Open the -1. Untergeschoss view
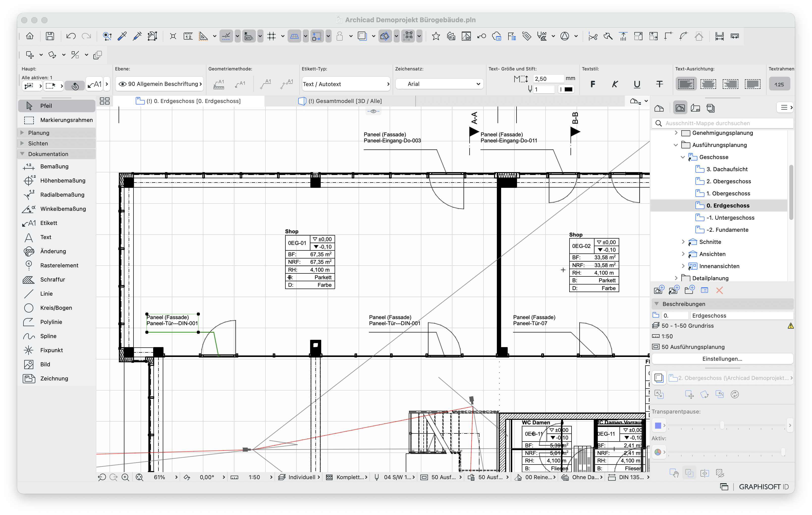812x515 pixels. click(730, 218)
